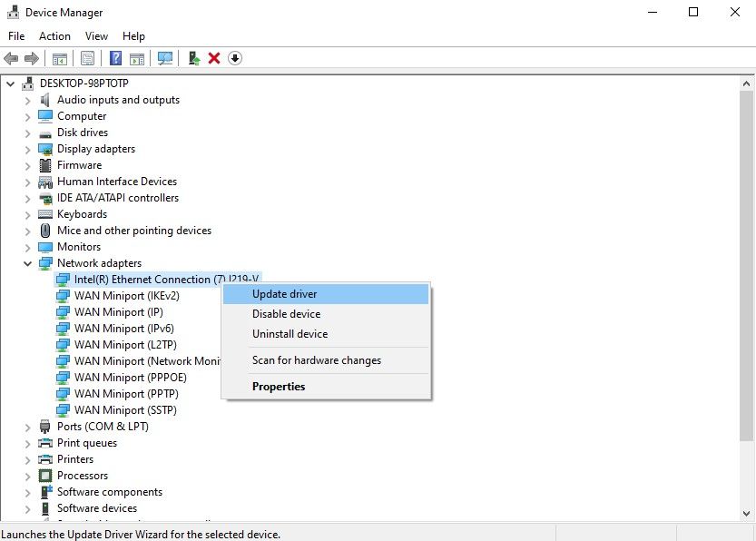Image resolution: width=756 pixels, height=541 pixels.
Task: Click the red Uninstall device toolbar icon
Action: [x=214, y=58]
